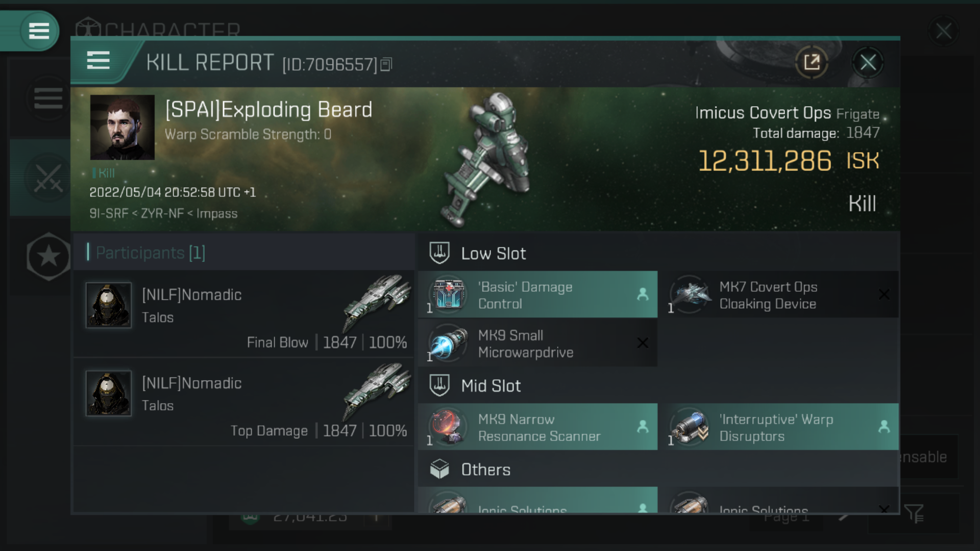Click the character portrait of Exploding Beard
Viewport: 980px width, 551px height.
click(x=123, y=127)
